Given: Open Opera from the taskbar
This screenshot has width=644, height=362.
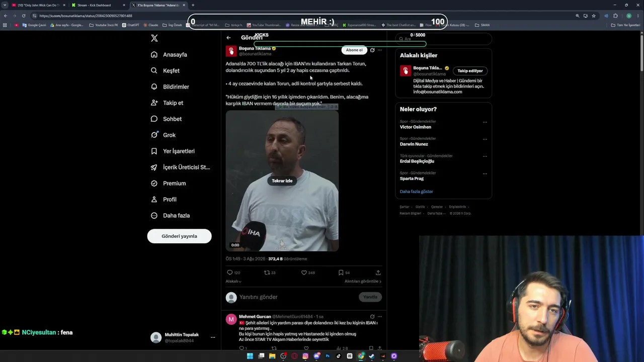Looking at the screenshot, I should tap(294, 356).
